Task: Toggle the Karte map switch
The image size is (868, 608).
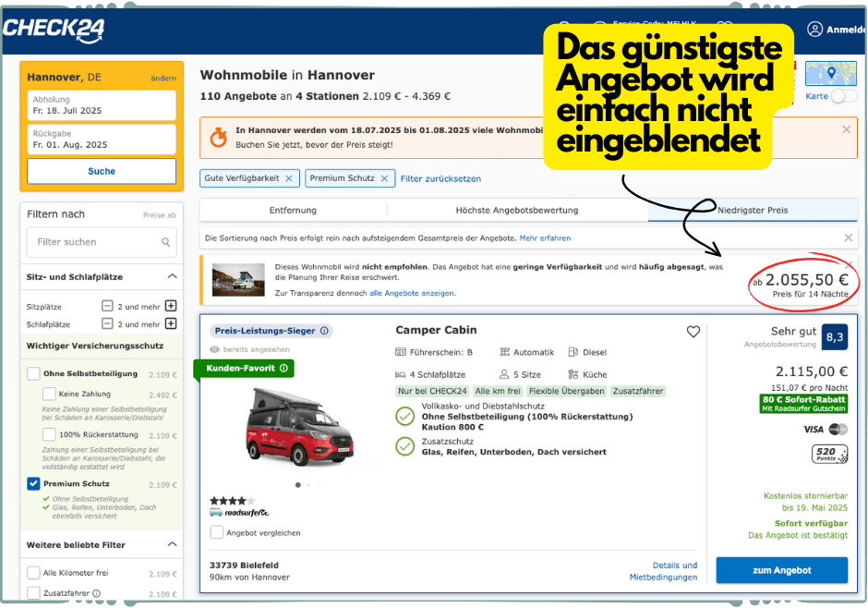Action: 844,96
